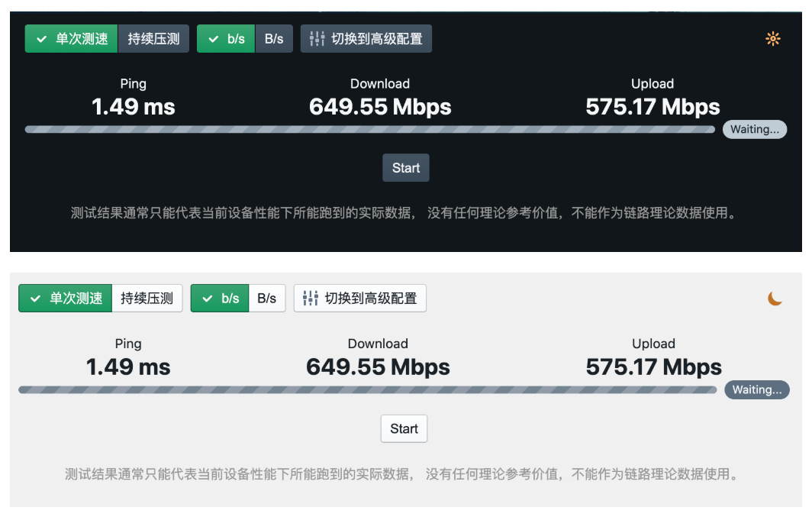This screenshot has height=520, width=812.
Task: Click the moon icon in light panel
Action: point(775,299)
